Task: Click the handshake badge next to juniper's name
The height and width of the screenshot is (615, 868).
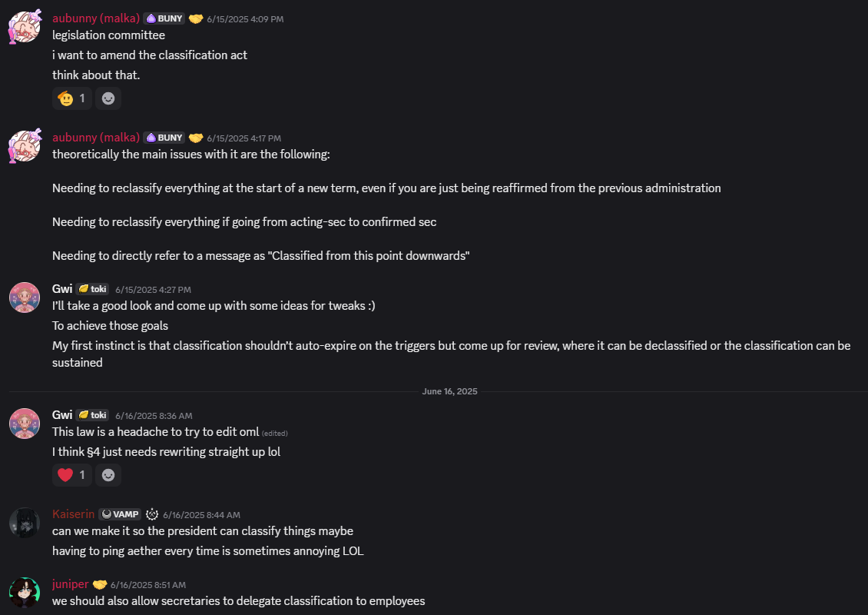Action: tap(100, 584)
